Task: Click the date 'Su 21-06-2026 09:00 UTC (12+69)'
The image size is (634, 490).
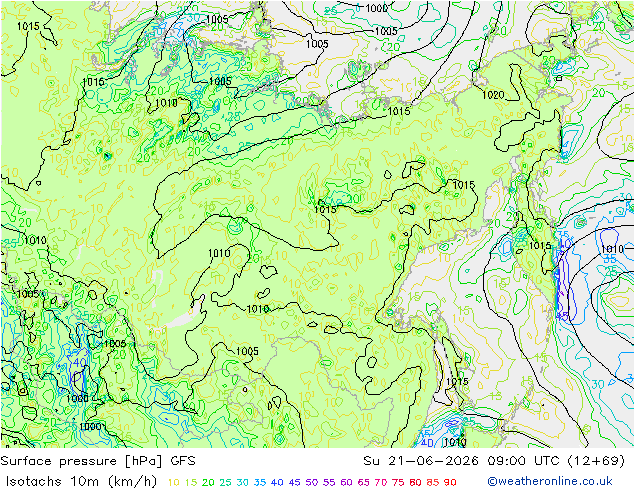Action: coord(494,460)
